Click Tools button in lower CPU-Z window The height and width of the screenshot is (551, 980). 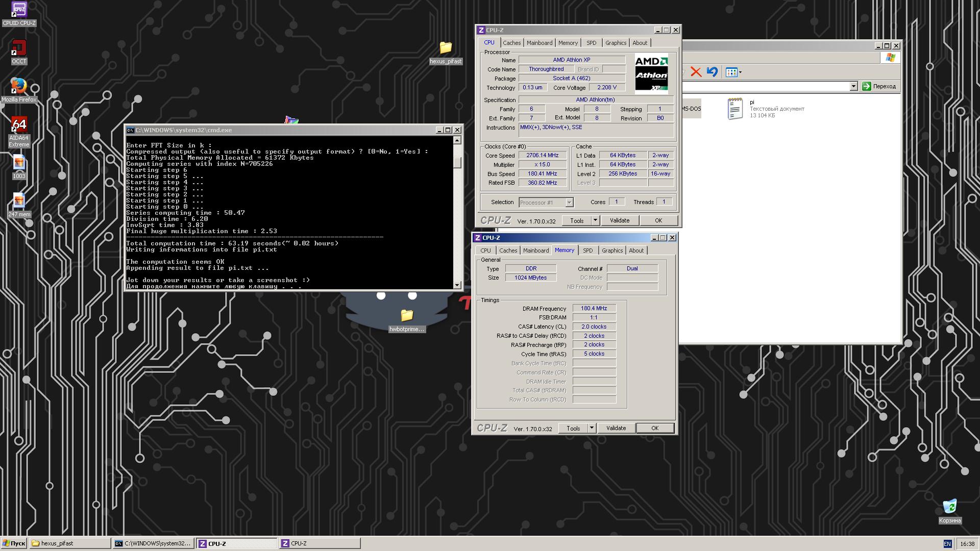(x=573, y=428)
